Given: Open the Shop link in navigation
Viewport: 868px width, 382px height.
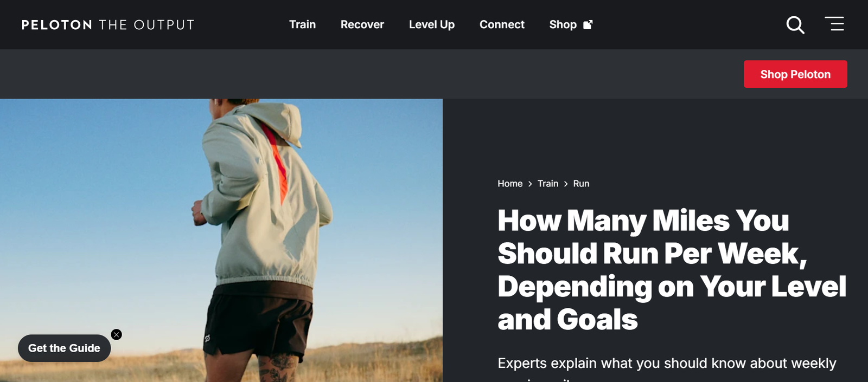Looking at the screenshot, I should point(563,25).
